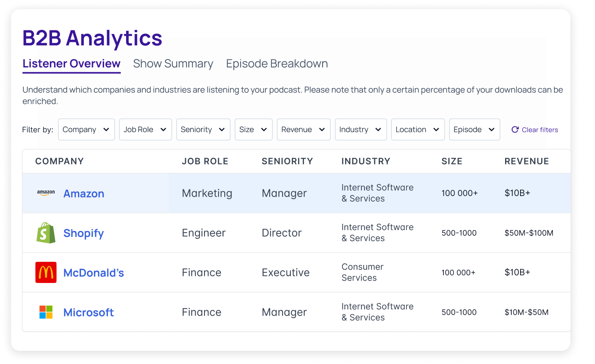The height and width of the screenshot is (364, 595).
Task: Switch to the Listener Overview tab
Action: (71, 63)
